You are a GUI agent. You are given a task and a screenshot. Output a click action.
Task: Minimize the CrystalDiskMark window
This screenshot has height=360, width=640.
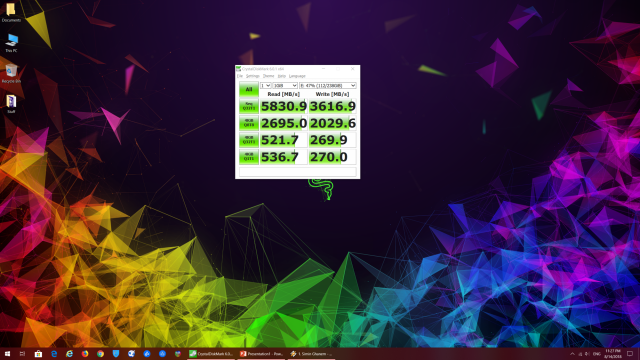324,69
